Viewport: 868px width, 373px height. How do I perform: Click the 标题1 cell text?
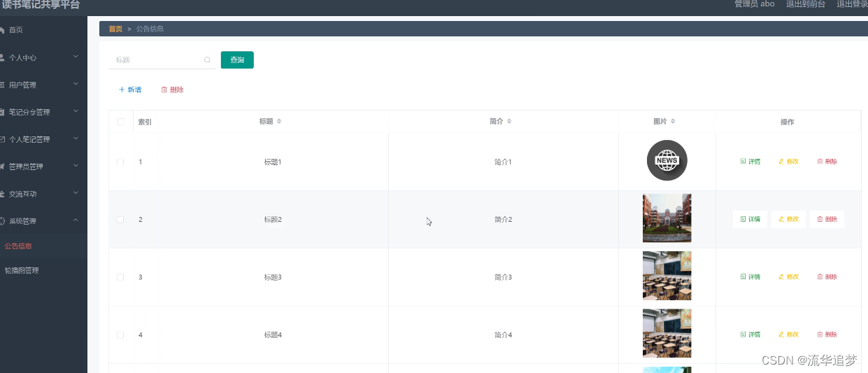[x=272, y=162]
